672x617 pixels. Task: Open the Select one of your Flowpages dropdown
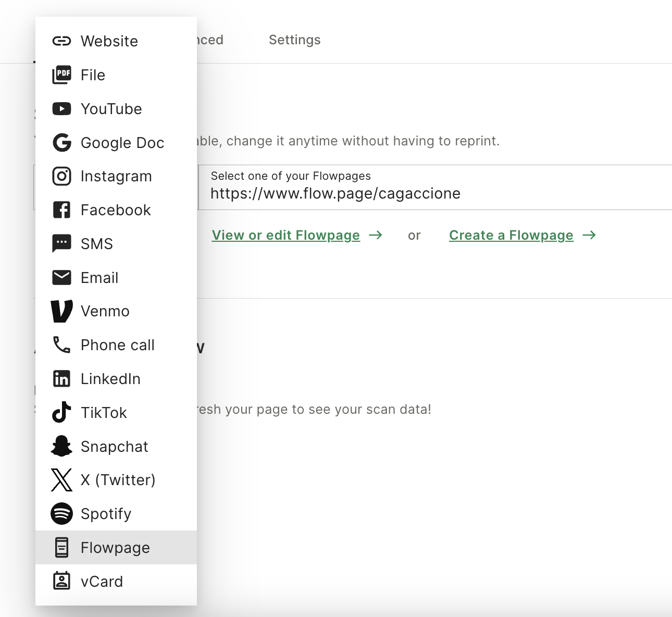(435, 188)
